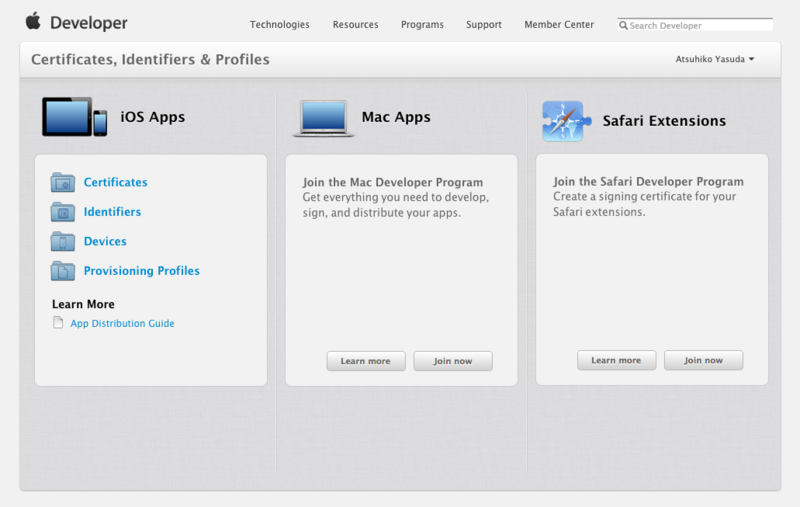Click the App Distribution Guide document icon
This screenshot has height=507, width=800.
tap(58, 323)
